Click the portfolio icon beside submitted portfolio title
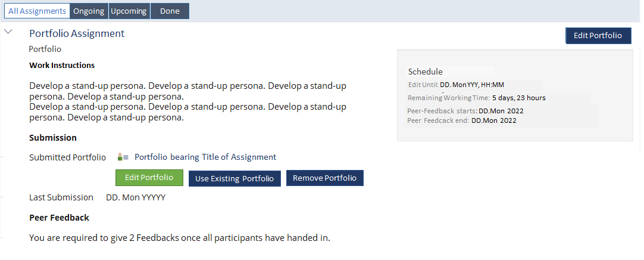 (123, 157)
